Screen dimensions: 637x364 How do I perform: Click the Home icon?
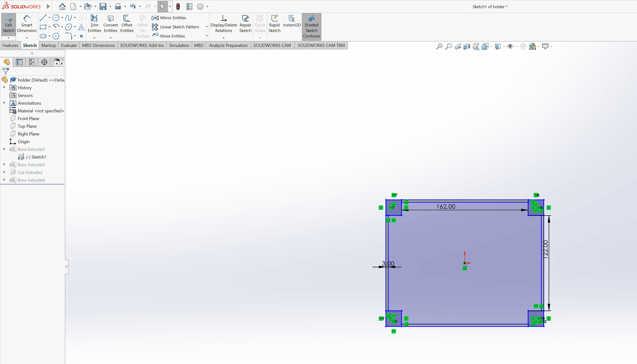tap(62, 6)
